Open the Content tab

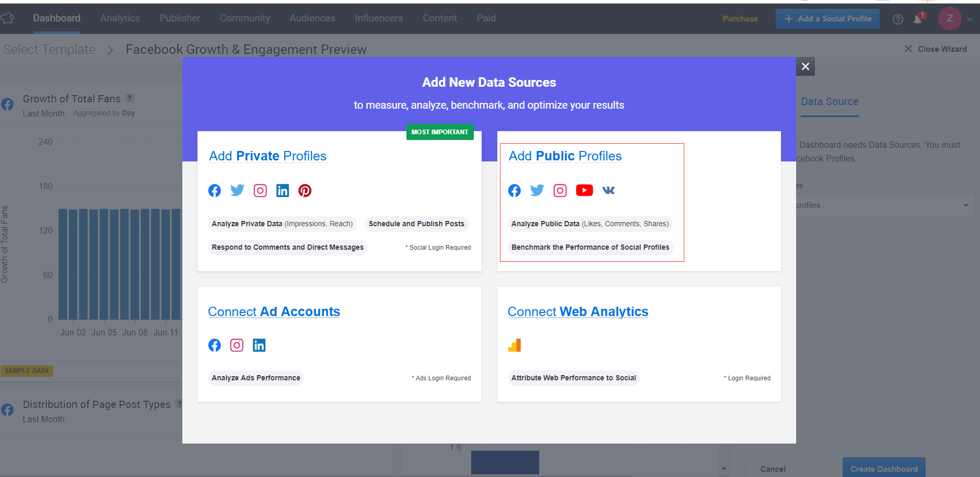440,18
